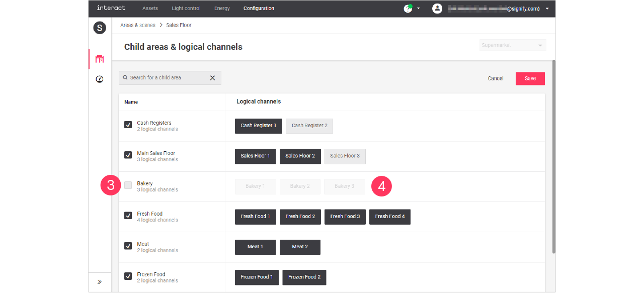Open the Supermarket dropdown
The width and height of the screenshot is (644, 301).
click(512, 45)
